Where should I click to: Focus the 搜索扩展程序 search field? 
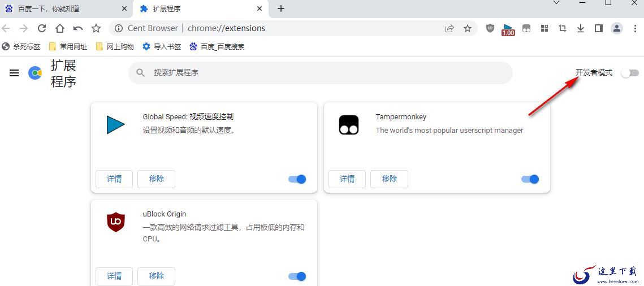(x=321, y=72)
